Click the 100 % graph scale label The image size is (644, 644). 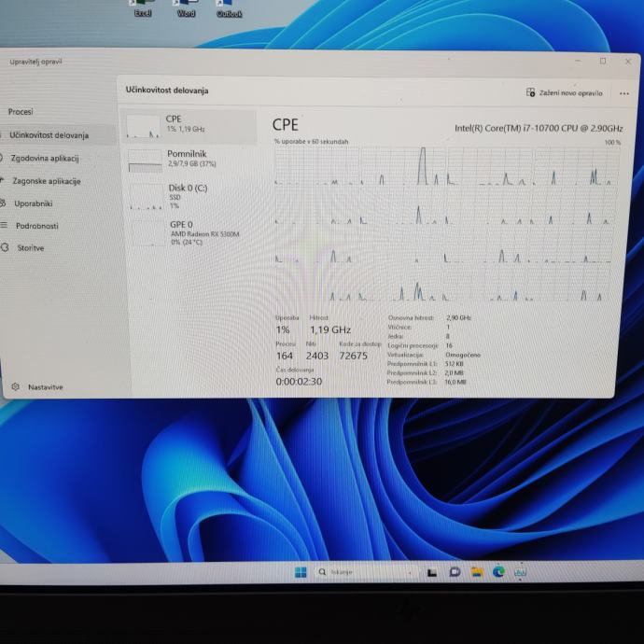point(612,143)
